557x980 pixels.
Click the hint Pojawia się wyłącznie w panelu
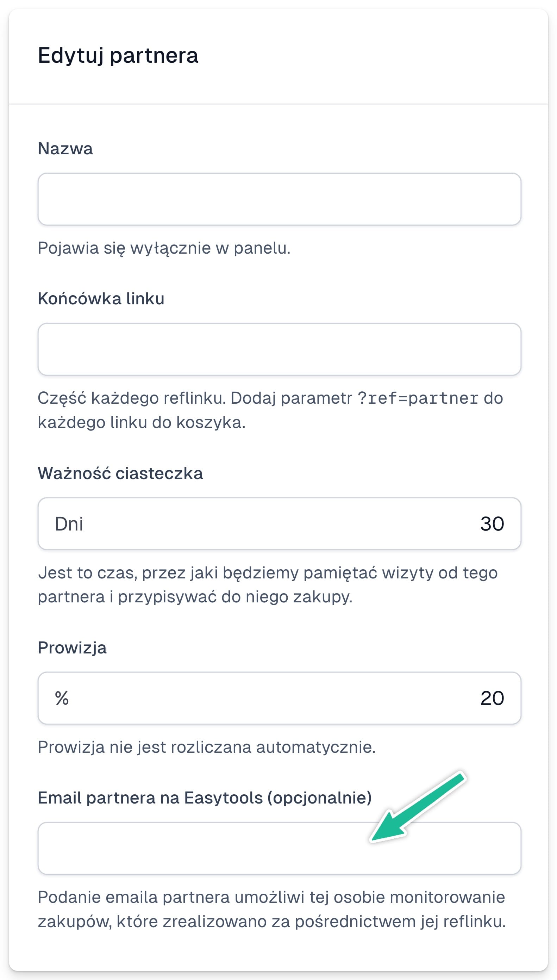[x=164, y=248]
